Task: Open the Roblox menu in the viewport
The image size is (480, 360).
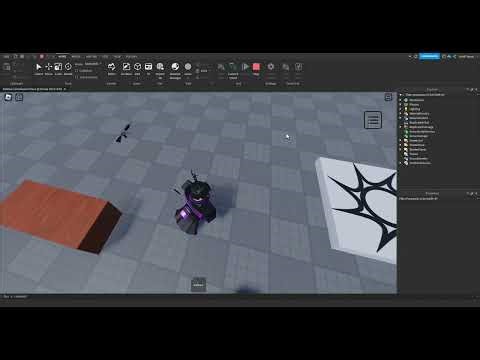Action: (x=8, y=97)
